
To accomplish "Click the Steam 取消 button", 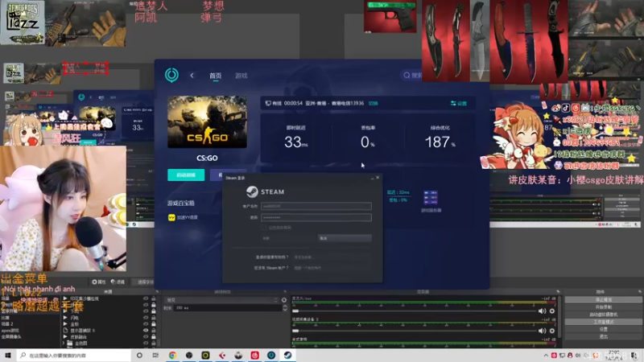I will 345,238.
